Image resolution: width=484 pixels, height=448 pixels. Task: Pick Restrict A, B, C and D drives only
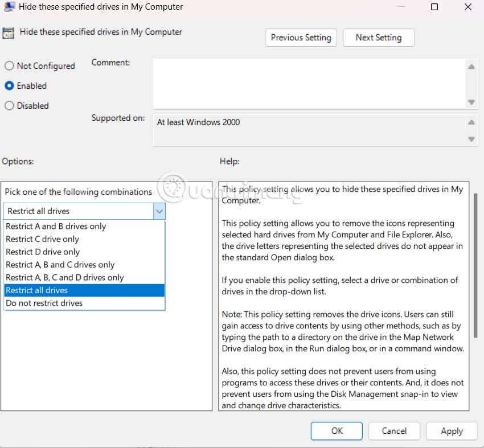tap(84, 278)
